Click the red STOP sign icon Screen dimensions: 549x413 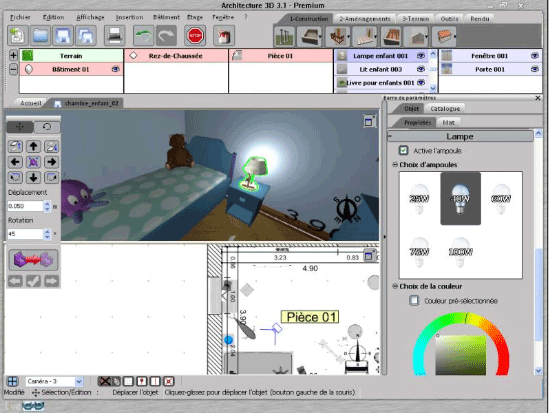tap(195, 35)
